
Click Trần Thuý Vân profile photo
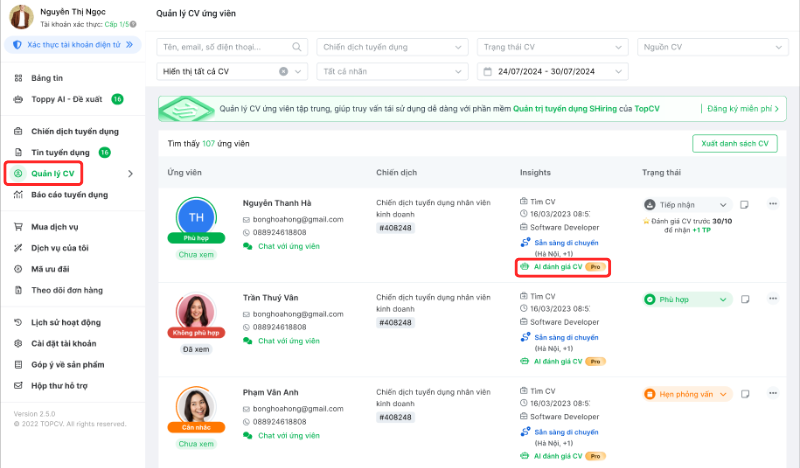(x=196, y=311)
